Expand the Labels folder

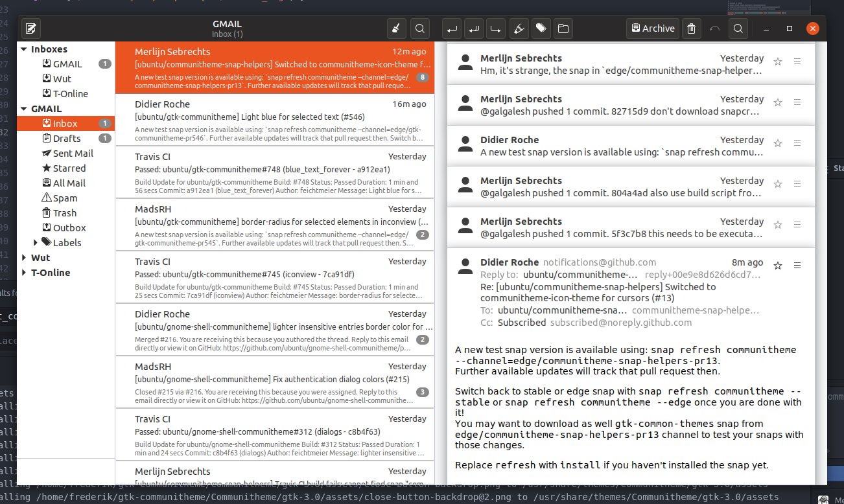[x=36, y=243]
